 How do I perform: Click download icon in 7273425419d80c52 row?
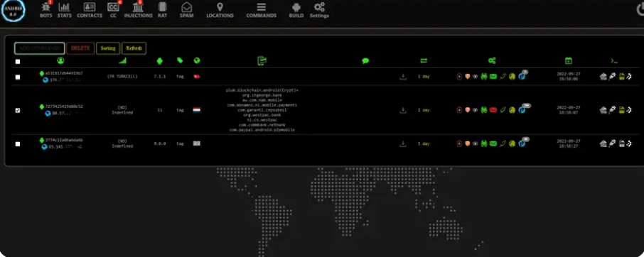coord(403,110)
